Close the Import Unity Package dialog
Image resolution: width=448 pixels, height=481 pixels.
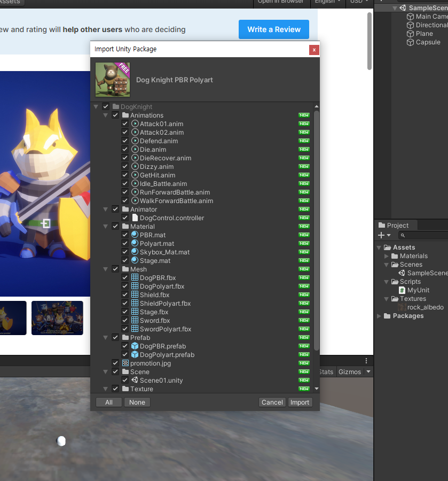[314, 50]
